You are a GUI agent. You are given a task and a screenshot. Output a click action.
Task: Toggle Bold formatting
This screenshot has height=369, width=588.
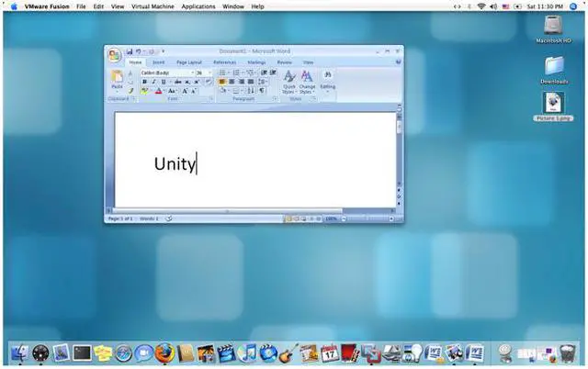(144, 82)
